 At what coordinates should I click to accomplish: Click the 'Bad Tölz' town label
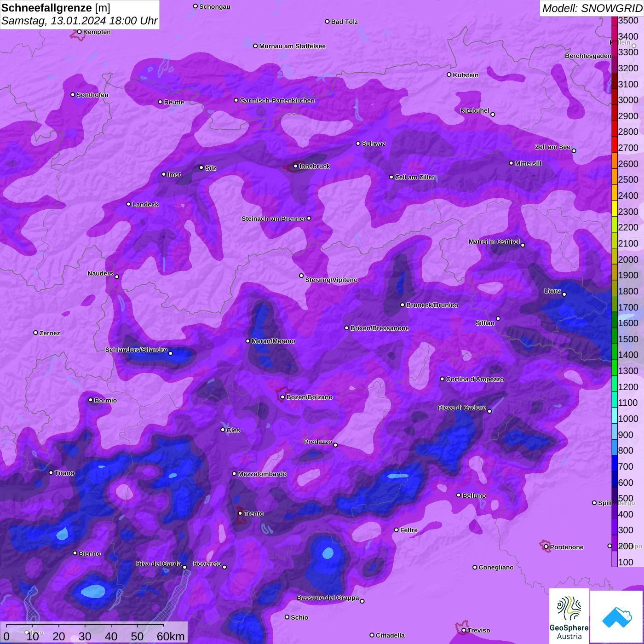(344, 22)
